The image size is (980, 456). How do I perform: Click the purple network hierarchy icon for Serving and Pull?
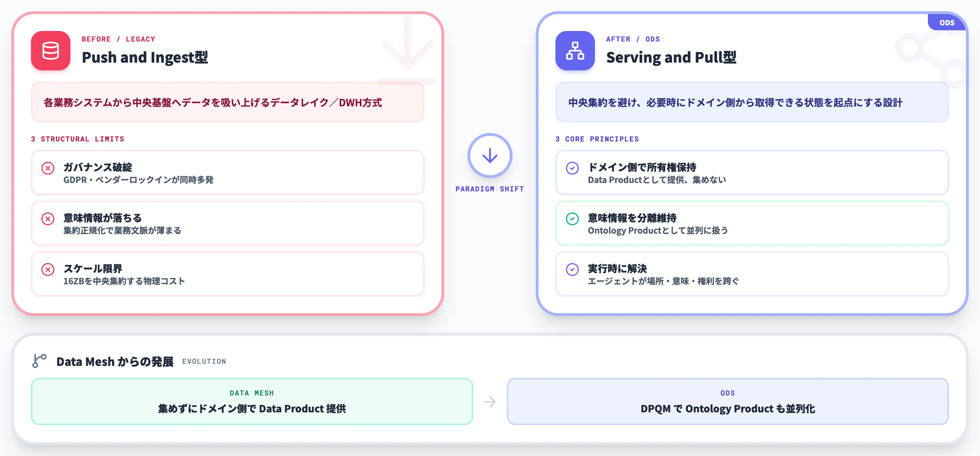point(575,51)
